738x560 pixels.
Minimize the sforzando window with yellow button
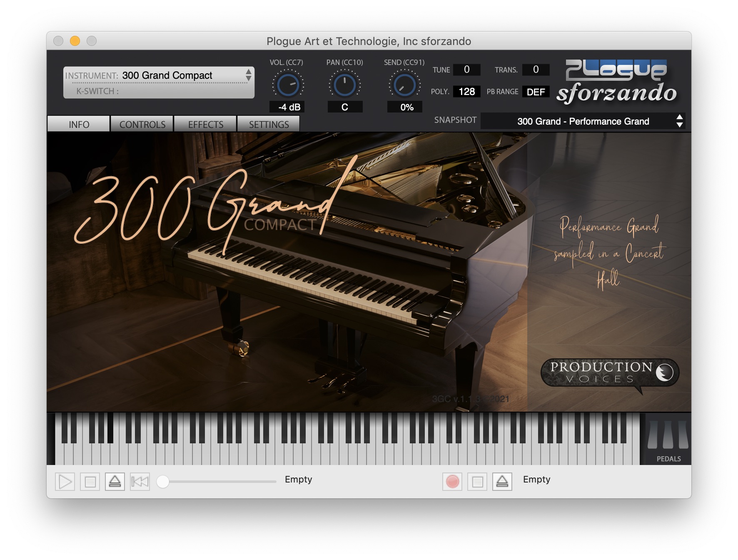[x=75, y=41]
